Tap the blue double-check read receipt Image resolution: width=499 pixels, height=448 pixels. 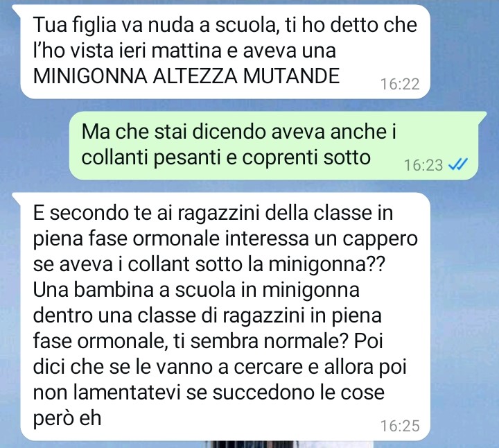tap(457, 164)
